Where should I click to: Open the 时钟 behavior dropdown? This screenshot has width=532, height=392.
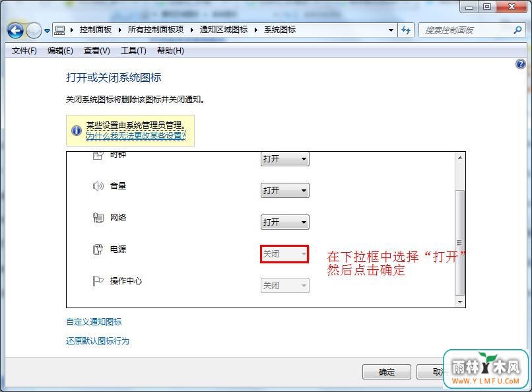tap(284, 158)
